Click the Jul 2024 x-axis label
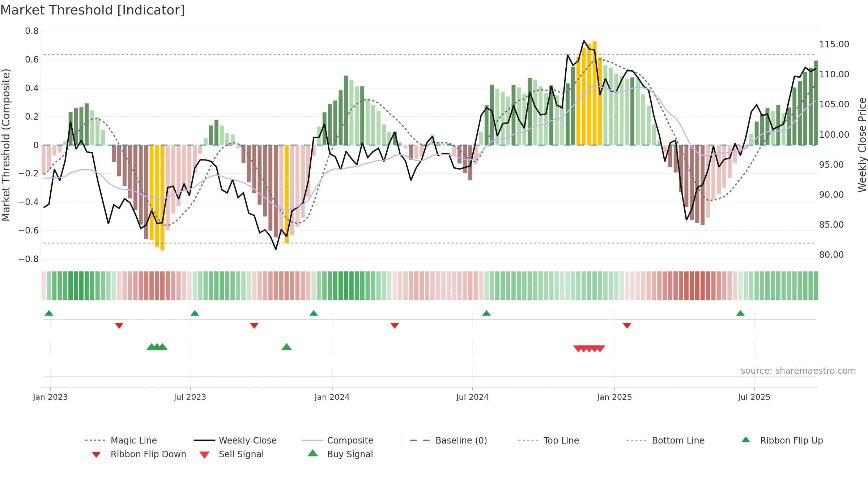868x488 pixels. [472, 397]
